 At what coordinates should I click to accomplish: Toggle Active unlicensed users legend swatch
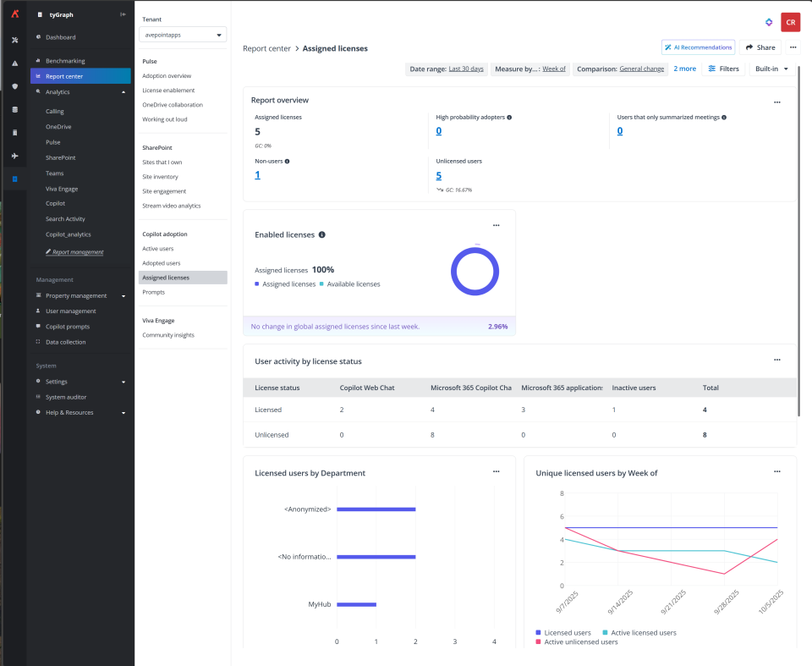[540, 642]
